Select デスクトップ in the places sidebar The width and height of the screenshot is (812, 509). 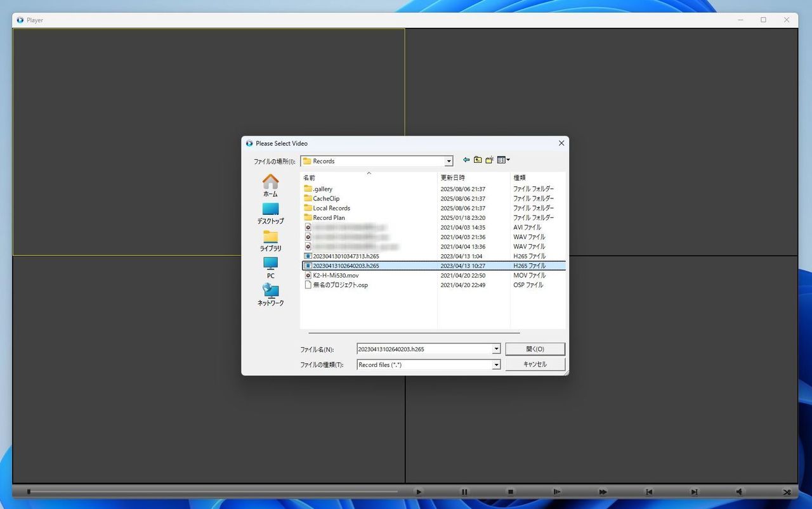coord(270,214)
